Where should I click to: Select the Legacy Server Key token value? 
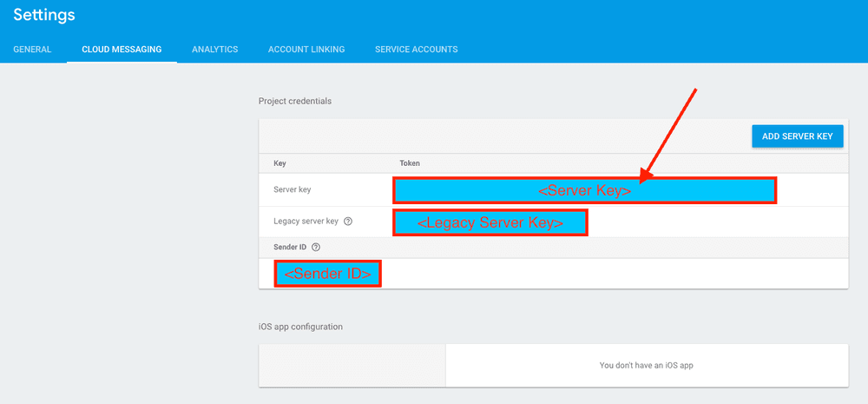point(490,222)
